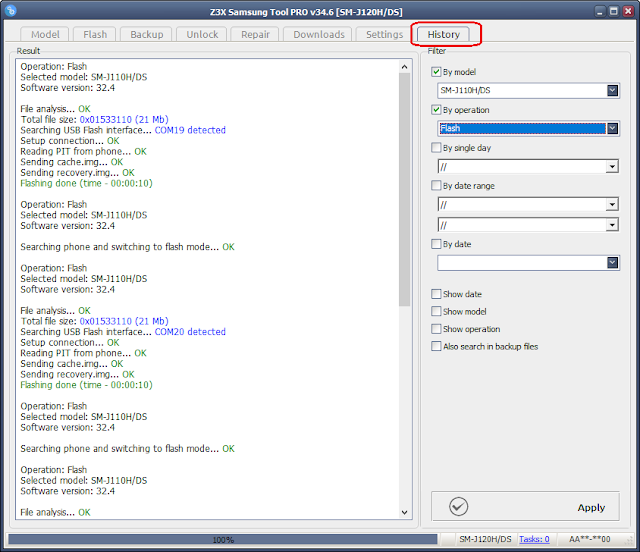Uncheck the By operation filter
This screenshot has width=640, height=552.
coord(436,110)
